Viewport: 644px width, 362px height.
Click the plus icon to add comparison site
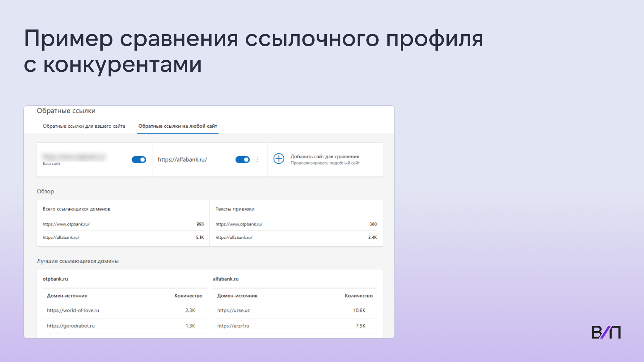279,159
